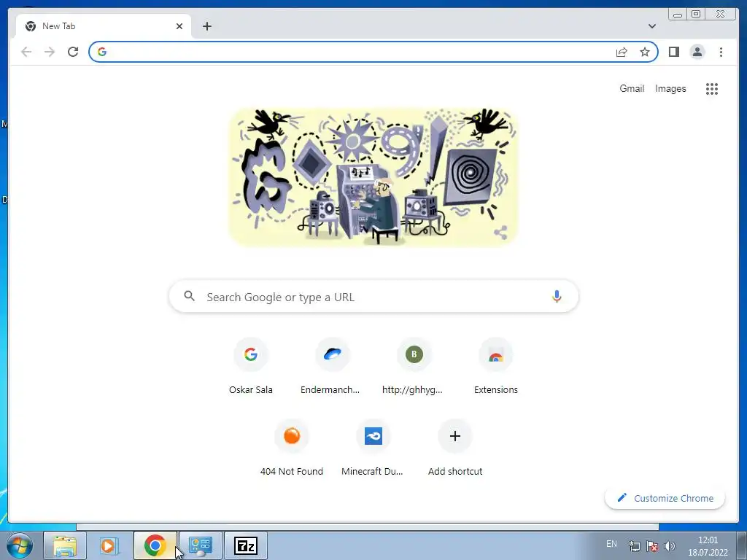Open the http://ghhyg shortcut tile
This screenshot has height=560, width=747.
414,367
